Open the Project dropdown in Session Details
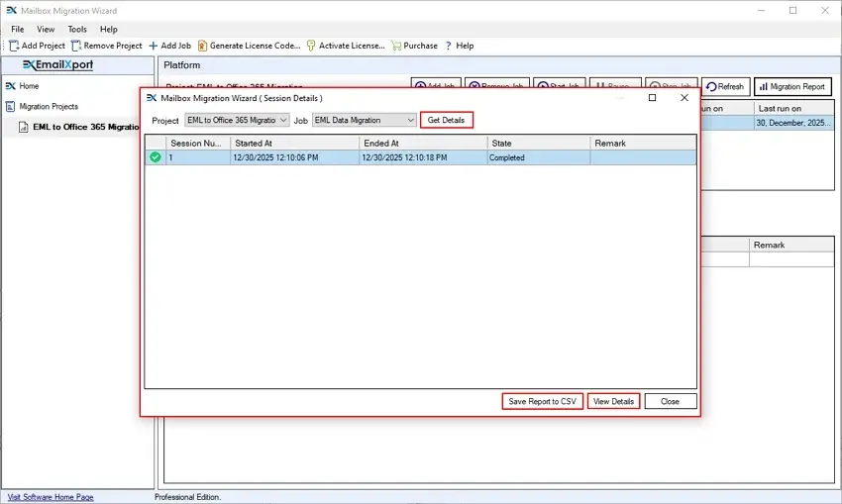842x504 pixels. [237, 120]
